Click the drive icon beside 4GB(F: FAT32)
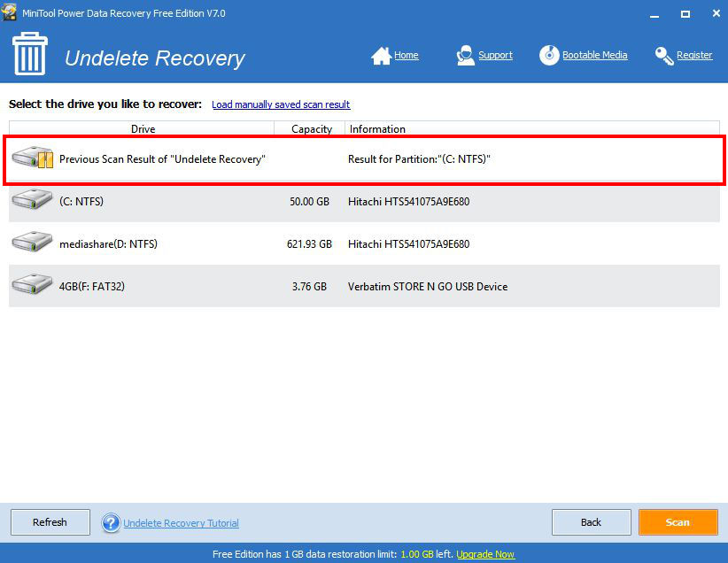This screenshot has width=728, height=563. [x=32, y=284]
